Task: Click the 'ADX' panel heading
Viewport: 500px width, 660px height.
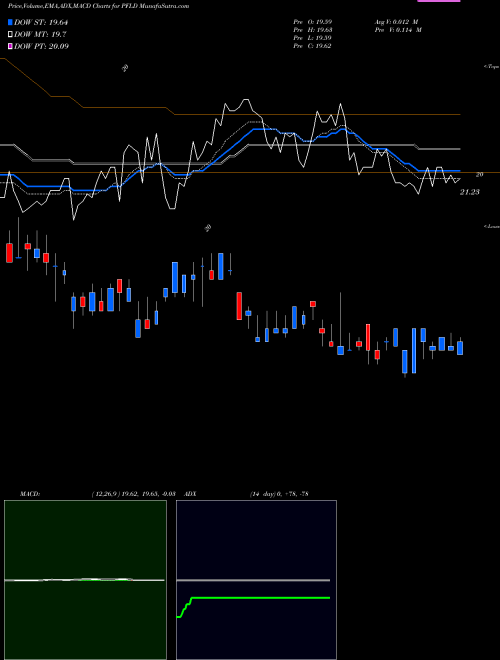Action: tap(190, 494)
